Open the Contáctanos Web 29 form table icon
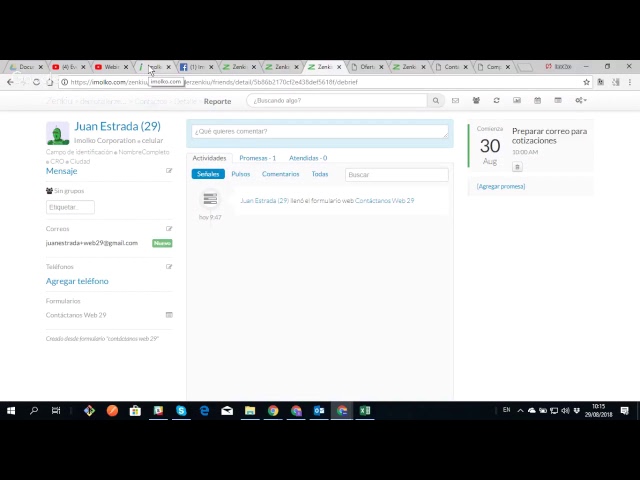This screenshot has height=480, width=640. pyautogui.click(x=169, y=315)
